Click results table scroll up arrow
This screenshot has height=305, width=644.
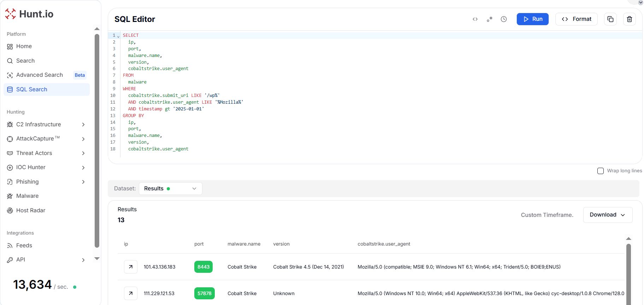click(628, 238)
